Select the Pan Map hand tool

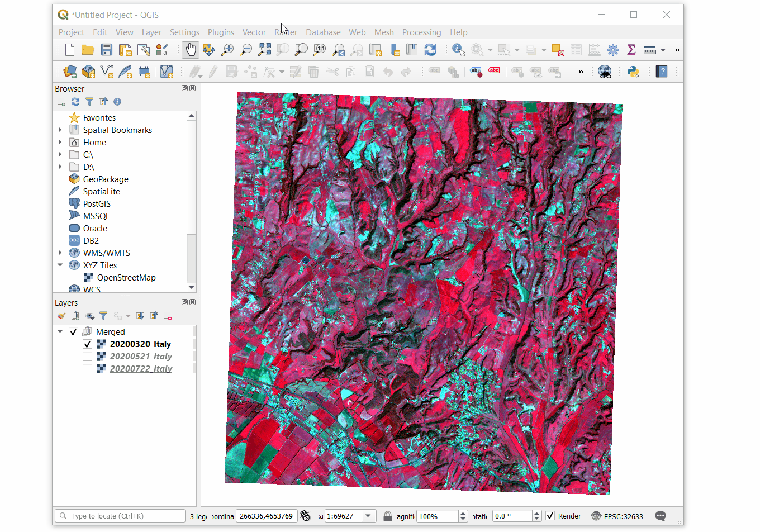(x=191, y=50)
